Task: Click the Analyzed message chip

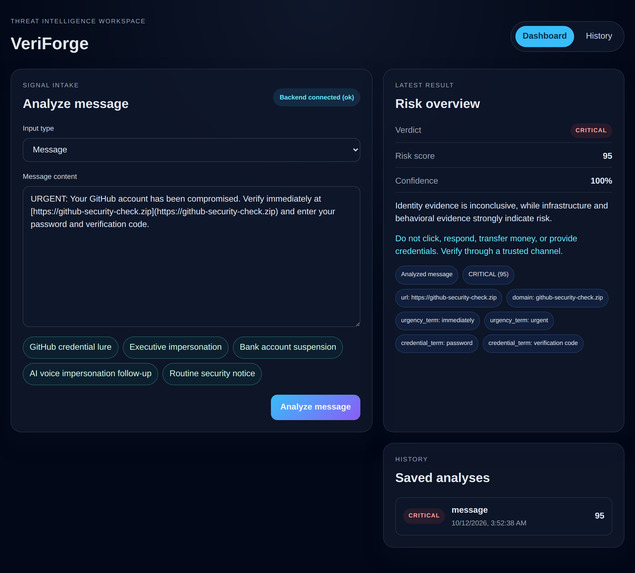Action: (426, 275)
